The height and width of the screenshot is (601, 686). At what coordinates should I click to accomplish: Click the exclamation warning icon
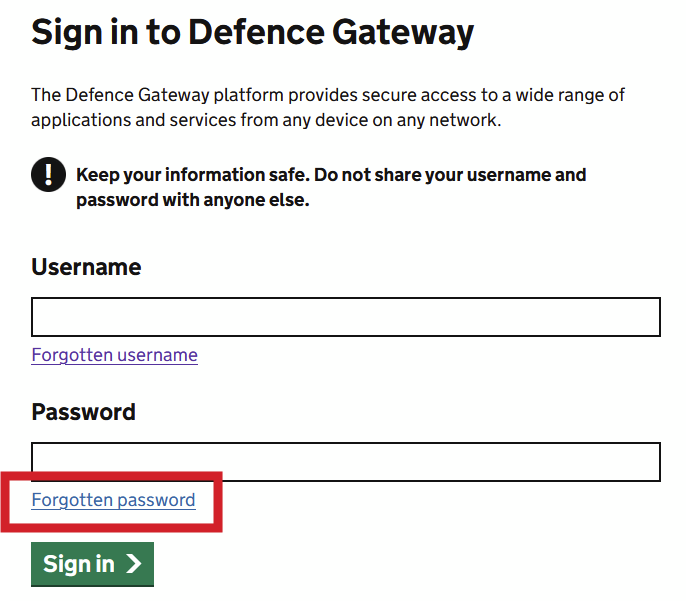48,175
